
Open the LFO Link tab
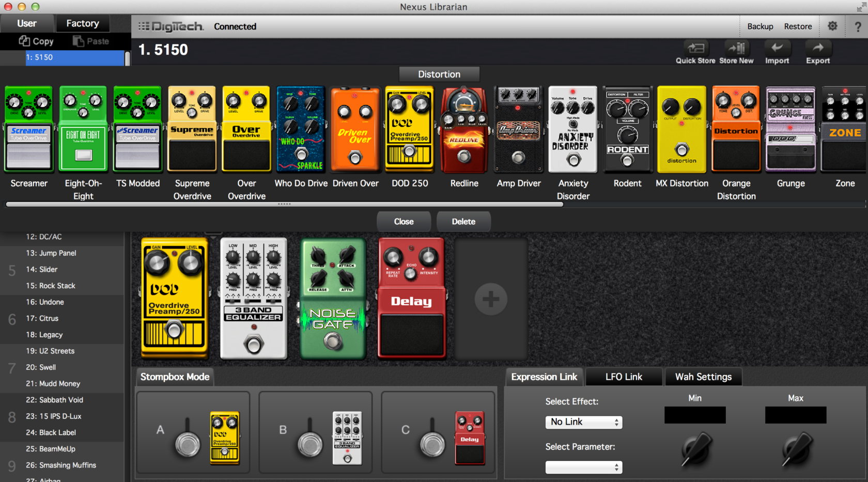(x=624, y=377)
